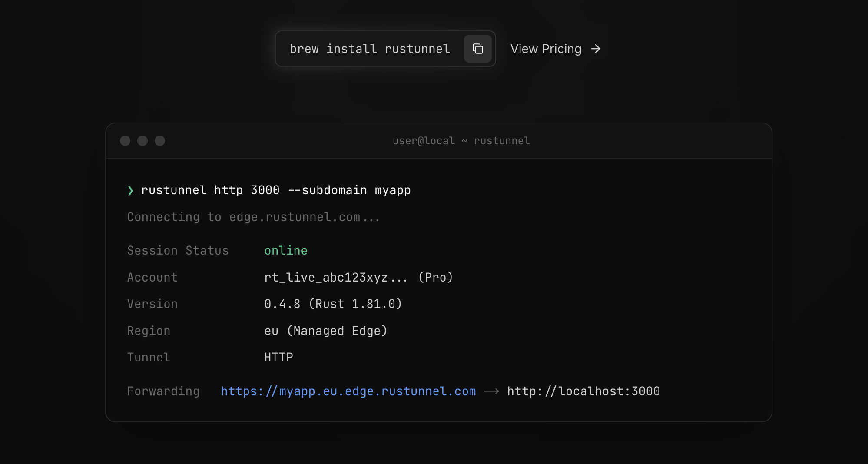Click the http://localhost:3000 address

click(x=583, y=391)
